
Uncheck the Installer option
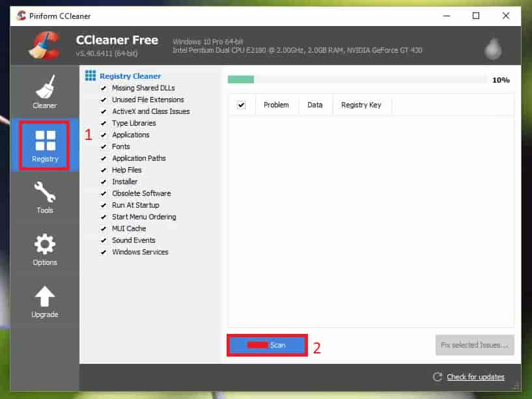point(104,182)
